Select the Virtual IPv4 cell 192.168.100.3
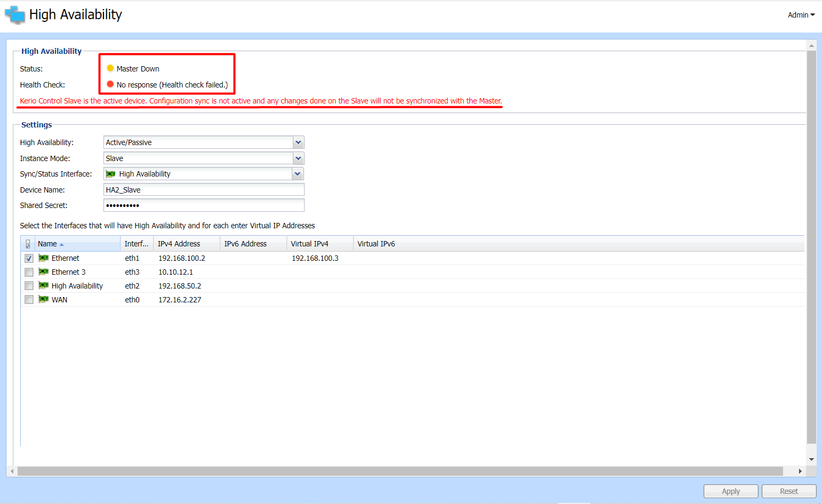 315,258
